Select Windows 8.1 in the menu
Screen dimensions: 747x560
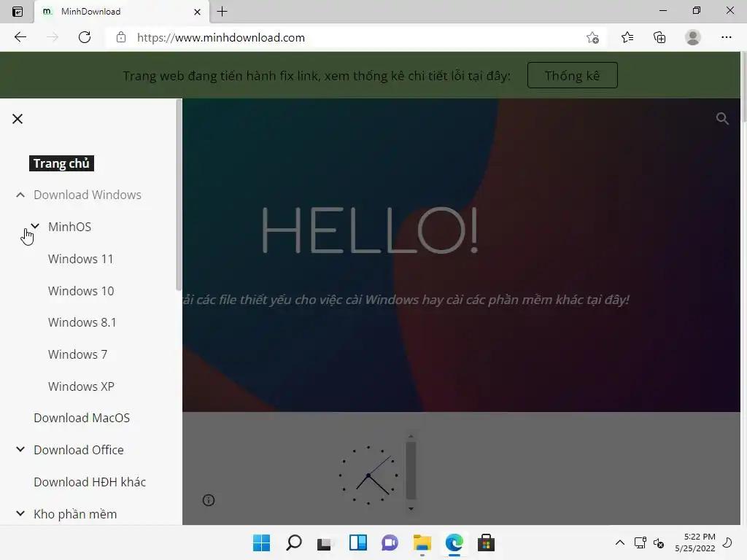82,322
